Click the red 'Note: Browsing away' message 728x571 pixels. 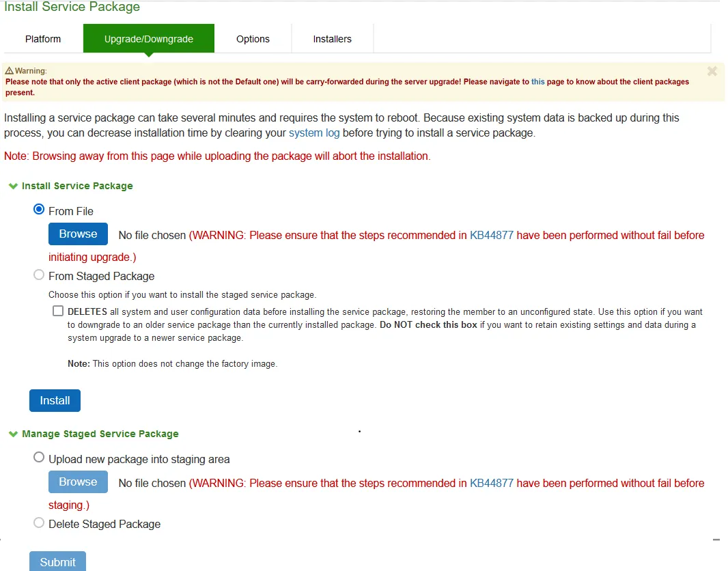217,156
